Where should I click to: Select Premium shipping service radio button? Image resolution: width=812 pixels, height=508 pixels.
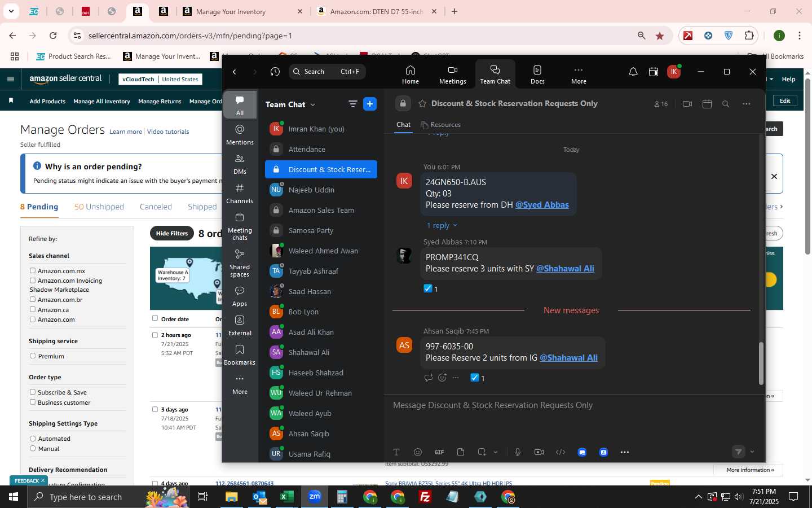click(33, 356)
